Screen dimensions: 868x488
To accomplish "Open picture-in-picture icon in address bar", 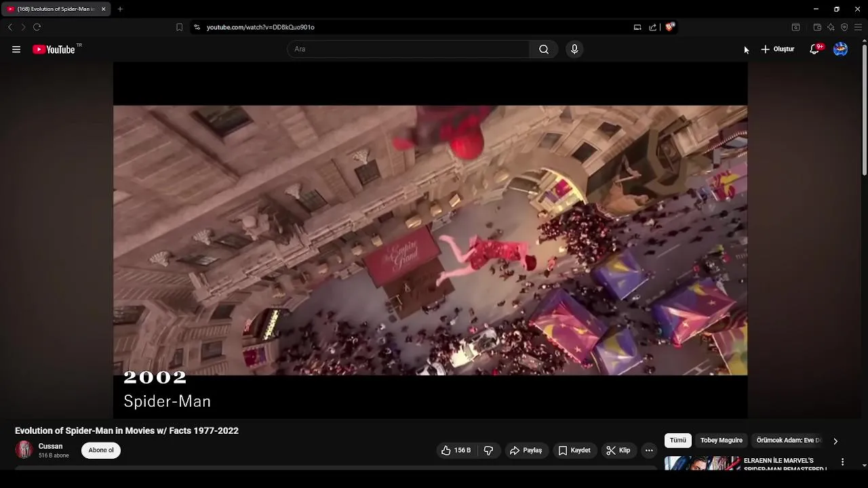I will [x=637, y=27].
